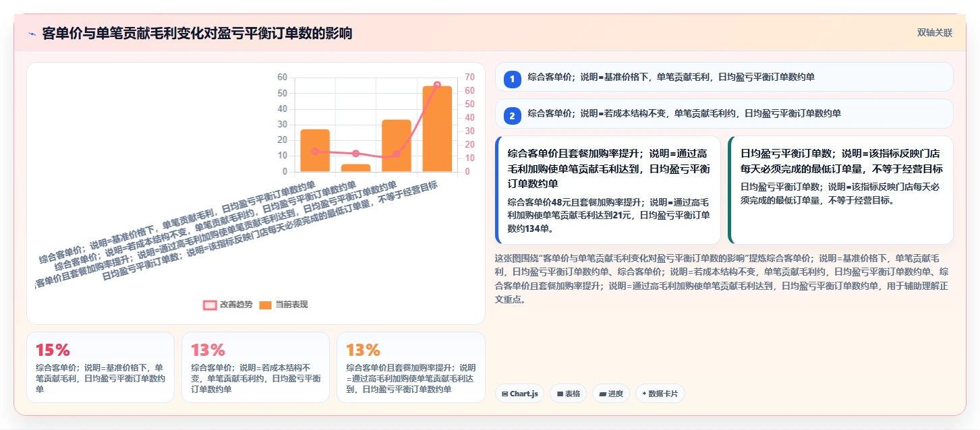
Task: Click the Chart.js tag chip
Action: pos(519,394)
